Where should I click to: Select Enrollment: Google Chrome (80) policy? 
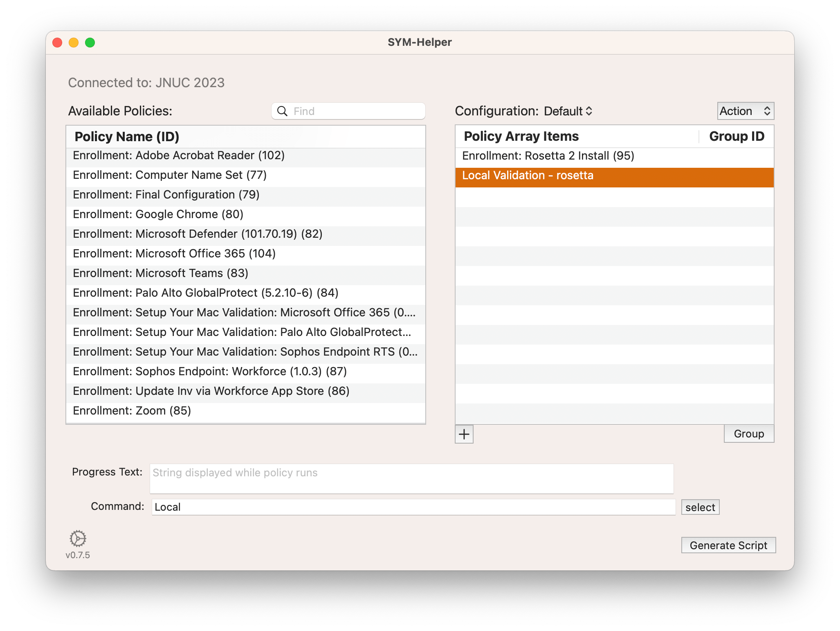pos(158,214)
